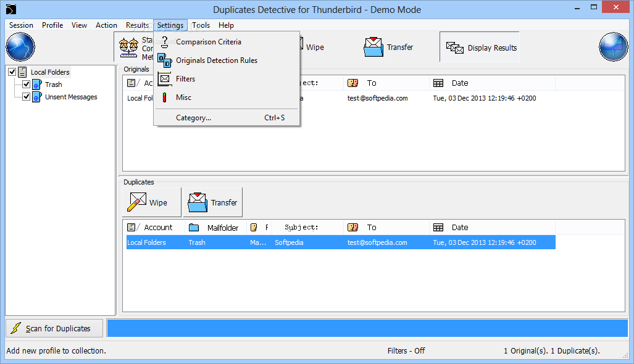
Task: Click the Originals Detection Rules icon
Action: pyautogui.click(x=165, y=60)
